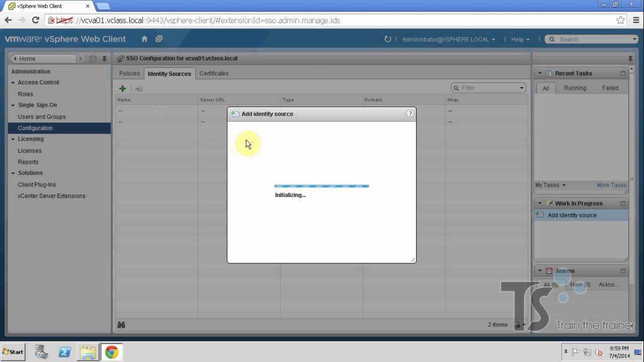This screenshot has width=644, height=362.
Task: Show hidden system tray icons
Action: [566, 352]
